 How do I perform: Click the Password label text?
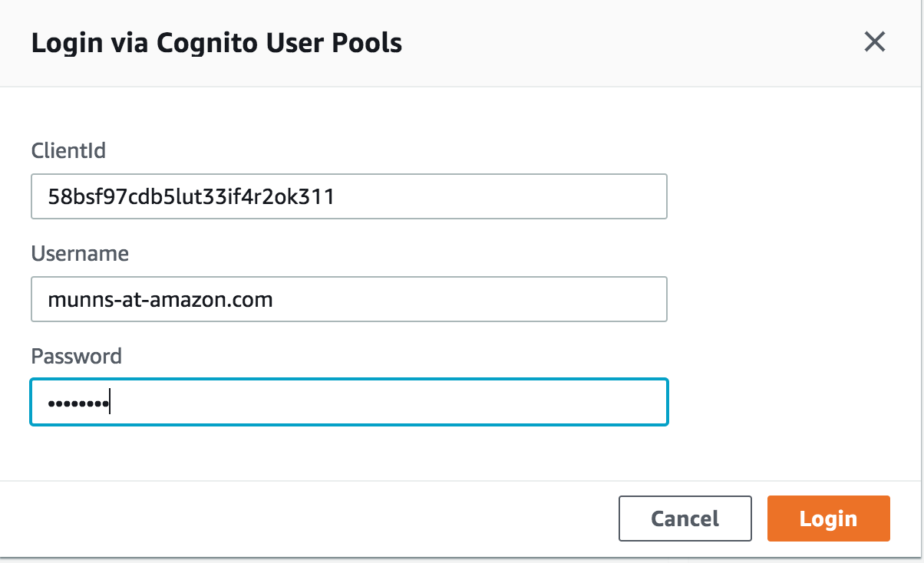coord(76,356)
